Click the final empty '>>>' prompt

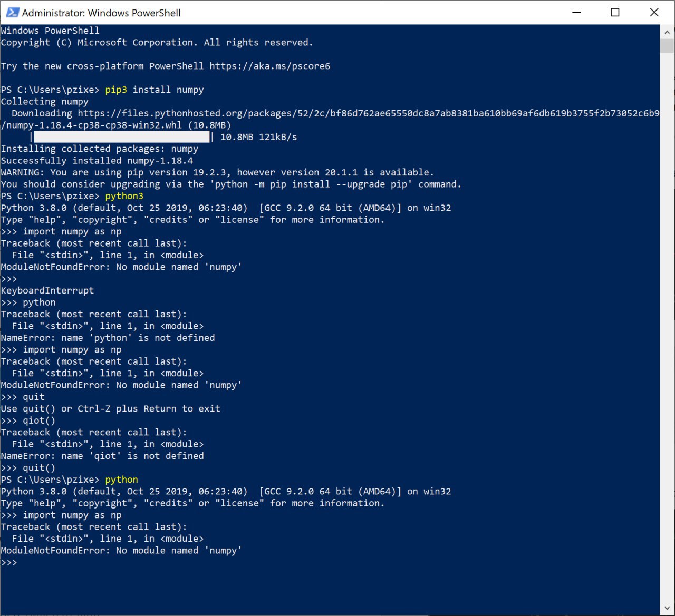point(9,562)
